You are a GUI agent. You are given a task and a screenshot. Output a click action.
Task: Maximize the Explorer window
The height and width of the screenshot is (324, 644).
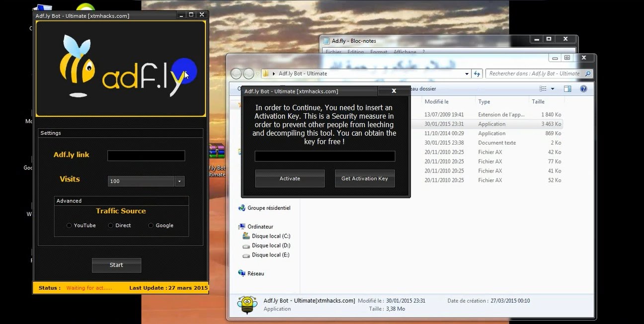tap(567, 58)
